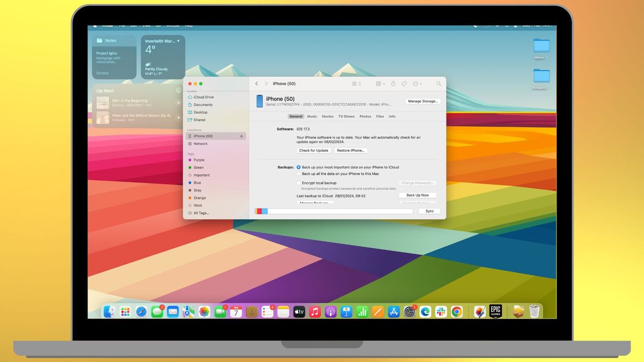Select iCloud Drive in the sidebar

(203, 97)
